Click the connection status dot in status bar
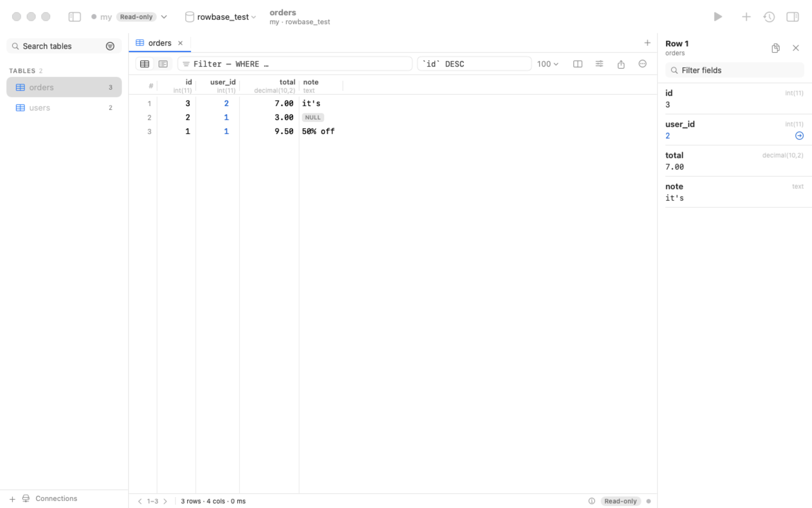The width and height of the screenshot is (812, 508). [649, 501]
